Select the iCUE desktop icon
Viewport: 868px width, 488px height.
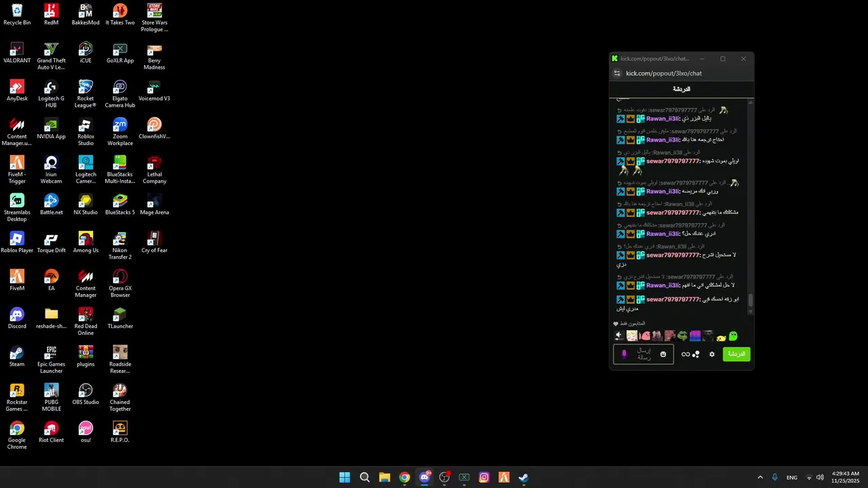tap(85, 53)
